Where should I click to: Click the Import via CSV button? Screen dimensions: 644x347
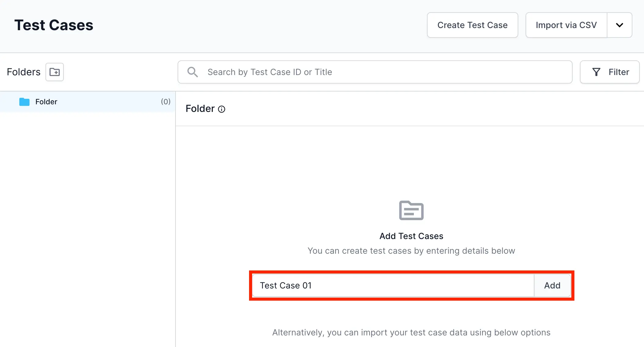pyautogui.click(x=566, y=25)
